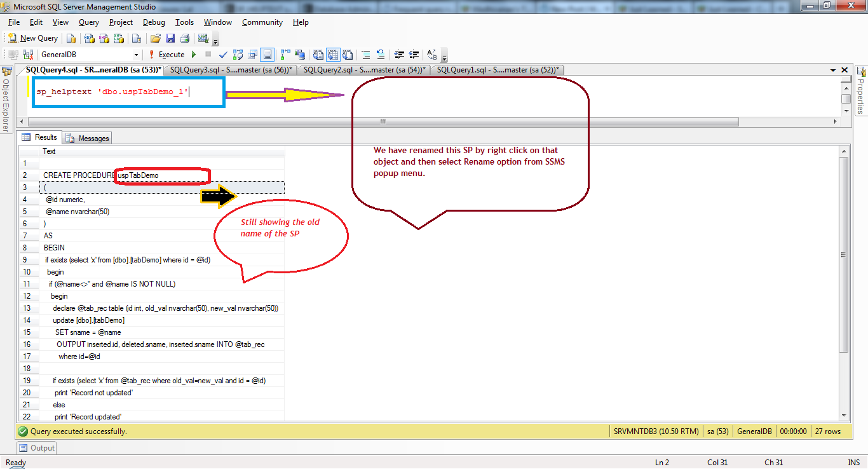The image size is (868, 469).
Task: Start debugging with the green arrow
Action: (x=194, y=55)
